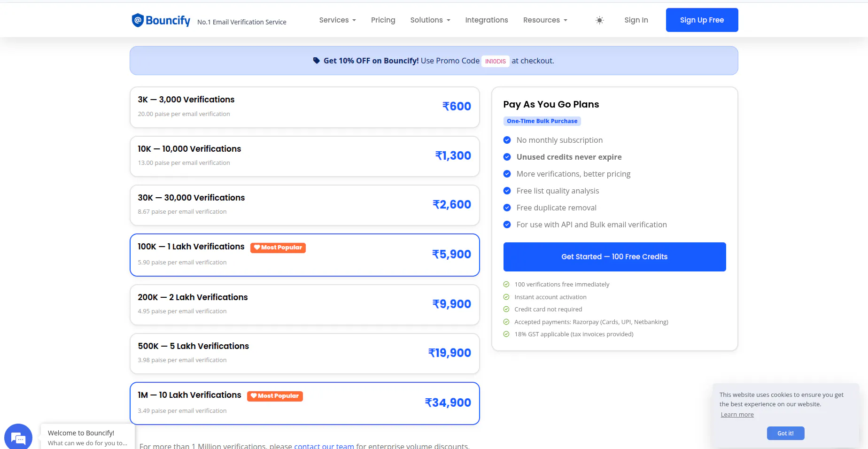Toggle the light/dark theme sun icon

[600, 20]
